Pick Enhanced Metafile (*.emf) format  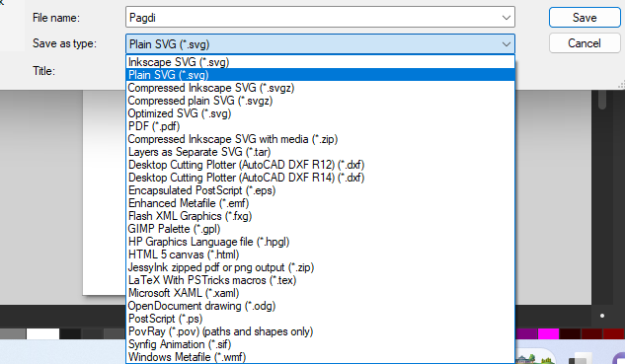pyautogui.click(x=320, y=203)
